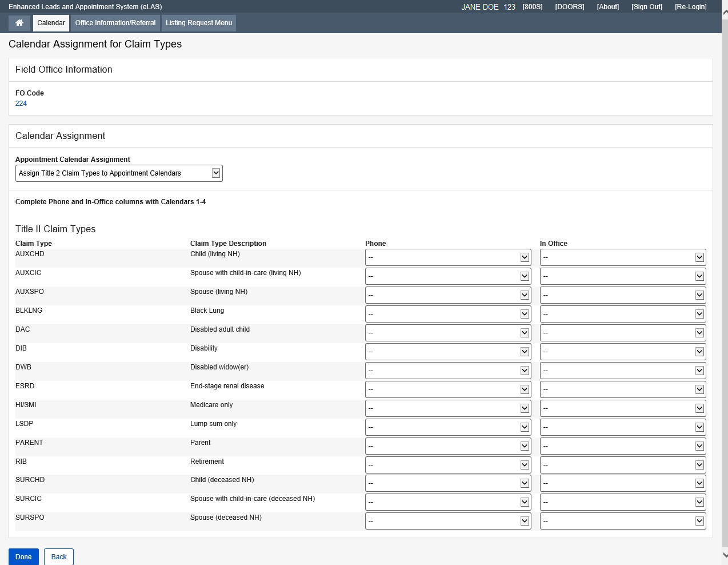728x565 pixels.
Task: Click the Home icon in navigation bar
Action: click(19, 23)
